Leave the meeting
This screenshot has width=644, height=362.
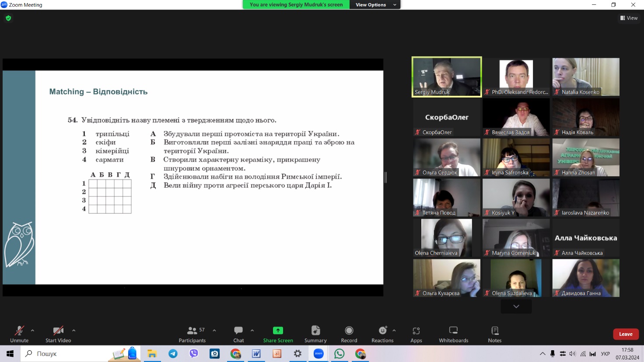(x=626, y=334)
